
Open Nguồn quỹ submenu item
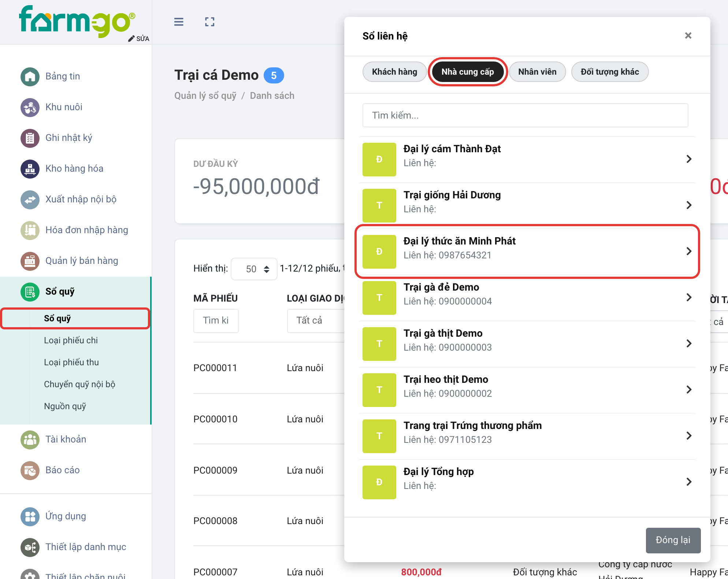[65, 406]
